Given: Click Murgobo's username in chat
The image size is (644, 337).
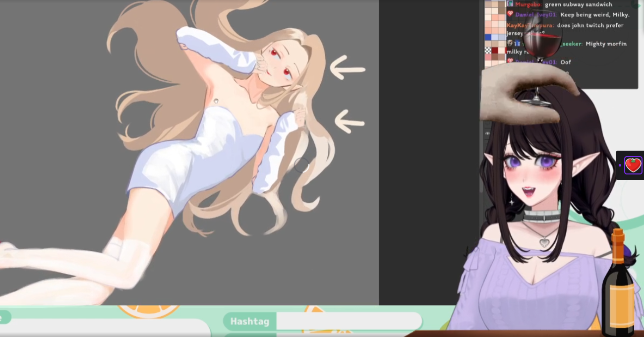Looking at the screenshot, I should pyautogui.click(x=528, y=4).
